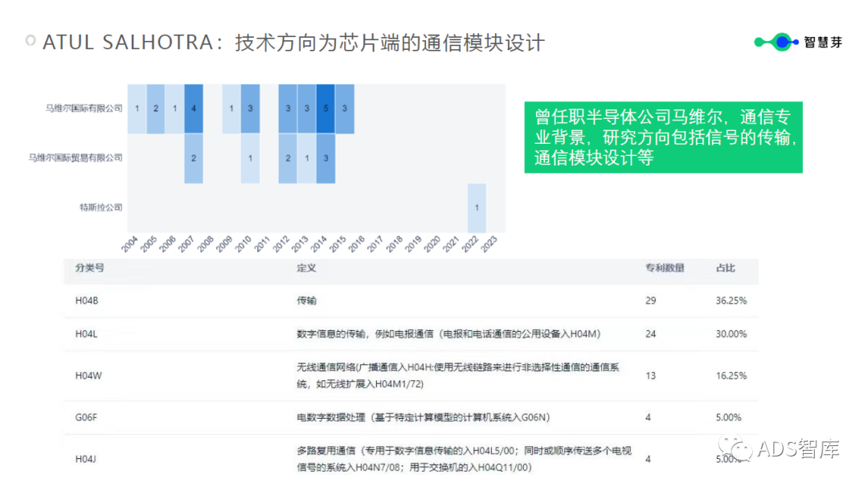Click the 2004 cell of 马维尔国际有限公司
The width and height of the screenshot is (868, 487).
[x=137, y=108]
